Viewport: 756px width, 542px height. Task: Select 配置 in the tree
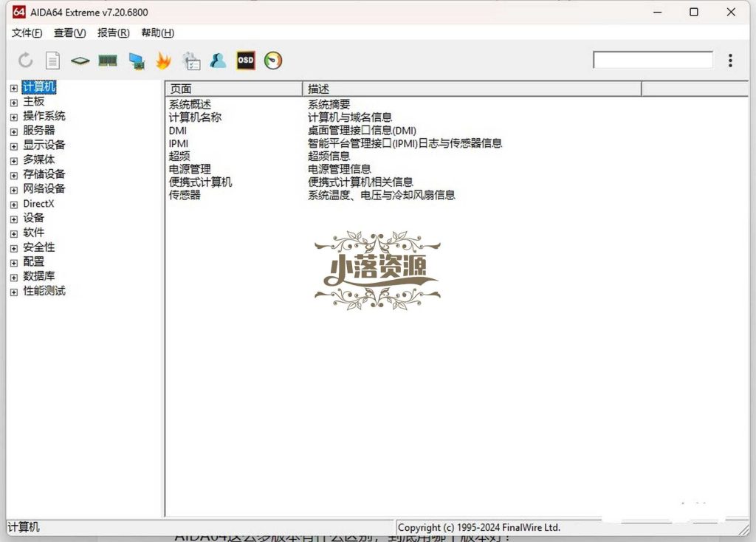coord(34,261)
